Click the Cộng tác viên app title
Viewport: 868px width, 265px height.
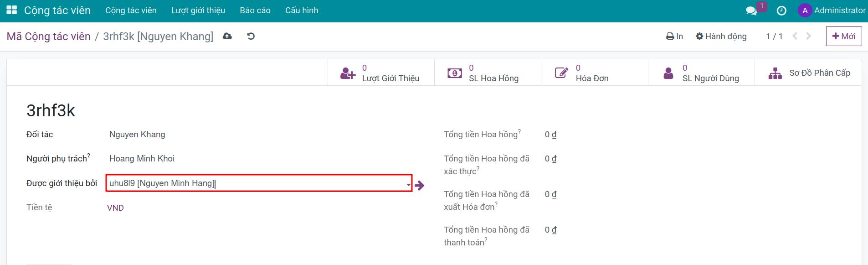coord(57,10)
